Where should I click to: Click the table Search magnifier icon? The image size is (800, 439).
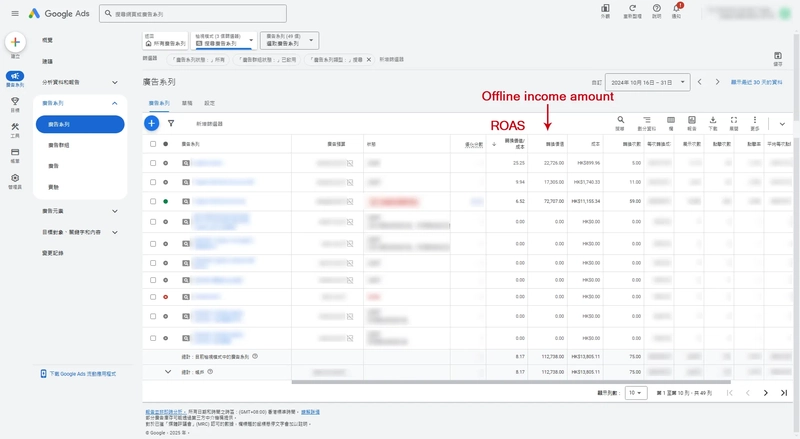click(620, 120)
